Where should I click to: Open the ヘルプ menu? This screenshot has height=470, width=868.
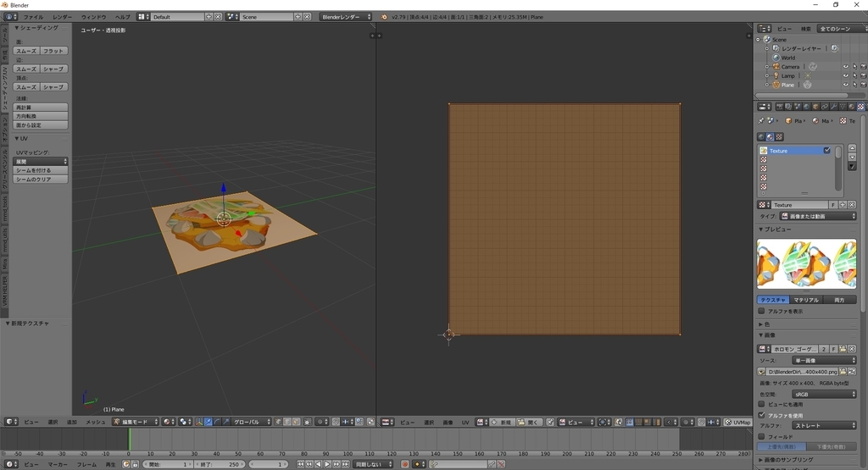point(122,17)
